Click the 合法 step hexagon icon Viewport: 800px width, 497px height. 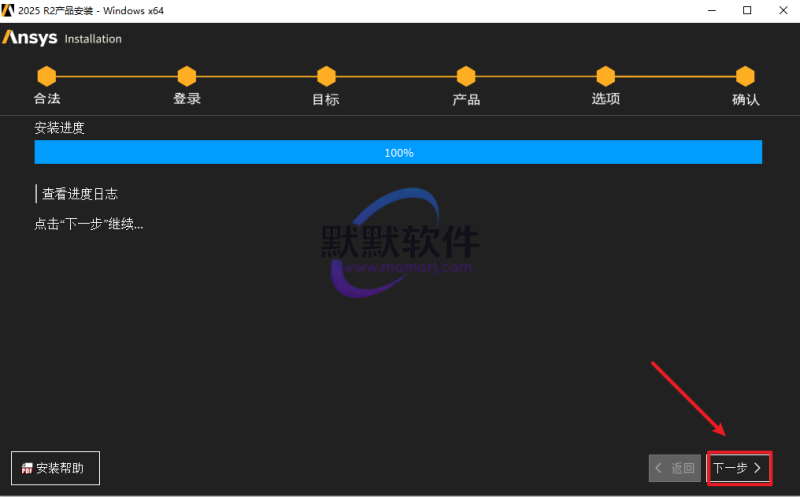click(46, 76)
